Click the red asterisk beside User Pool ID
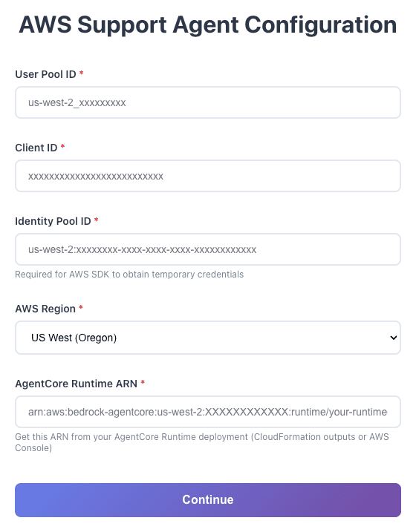The width and height of the screenshot is (416, 532). coord(81,73)
